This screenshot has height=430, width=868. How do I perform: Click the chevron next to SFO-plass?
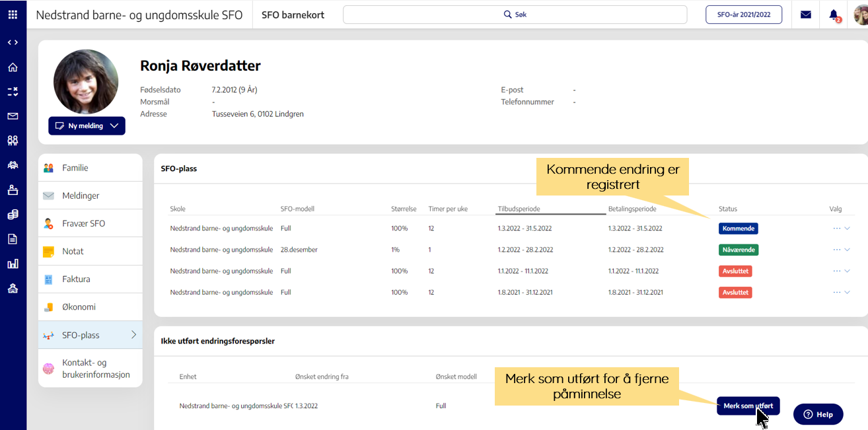[x=133, y=335]
